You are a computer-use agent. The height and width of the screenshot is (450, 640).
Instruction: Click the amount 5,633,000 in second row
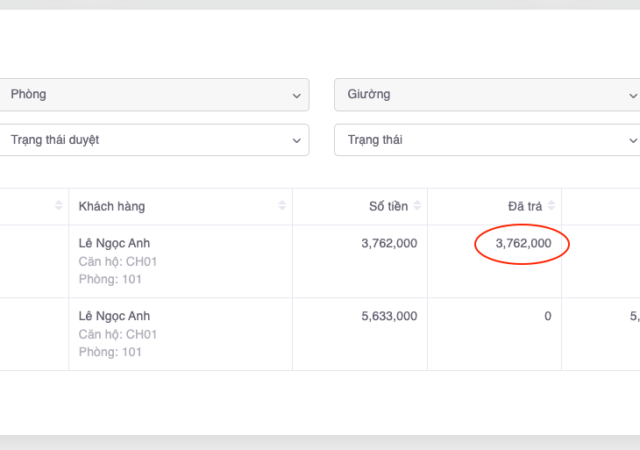tap(389, 316)
